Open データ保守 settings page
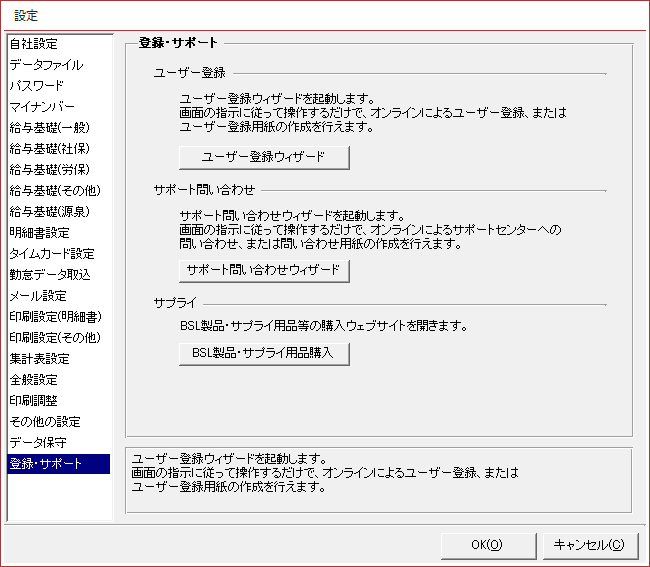 click(38, 443)
